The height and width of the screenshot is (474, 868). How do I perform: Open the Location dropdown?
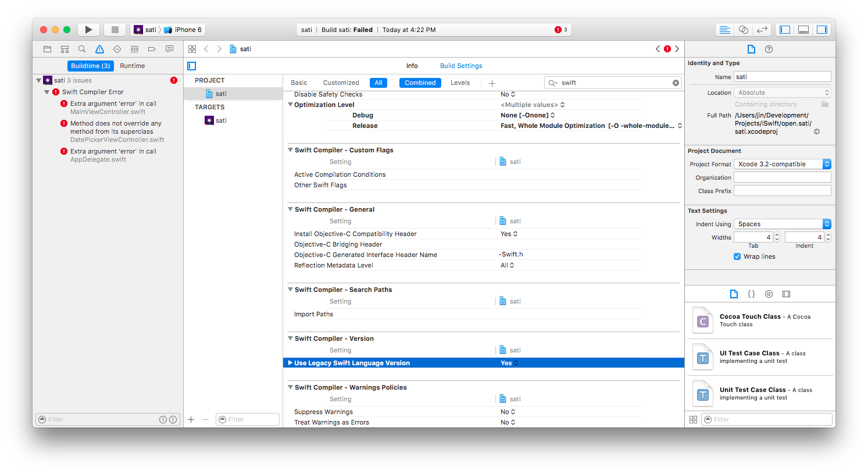(x=783, y=92)
